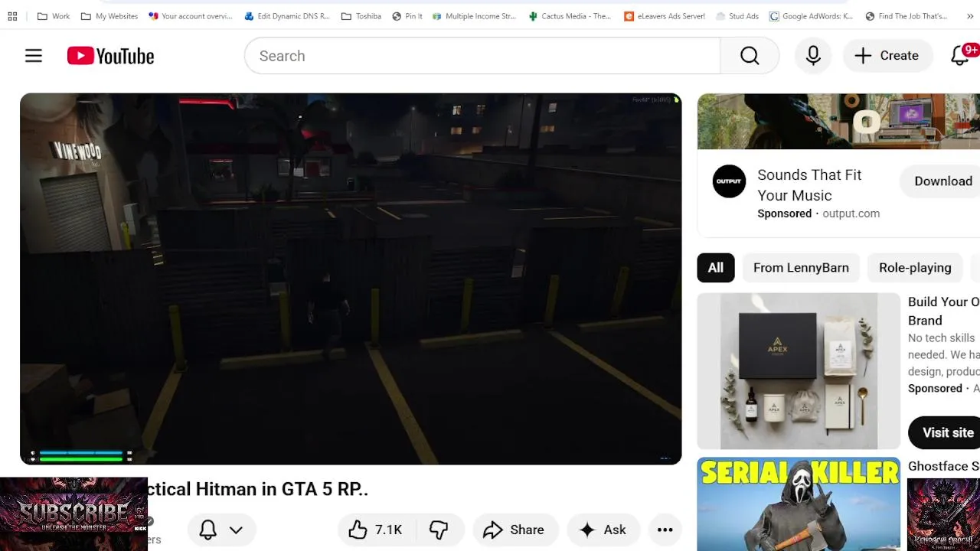Open the Pin It bookmark
Screen dimensions: 980x551
(407, 16)
